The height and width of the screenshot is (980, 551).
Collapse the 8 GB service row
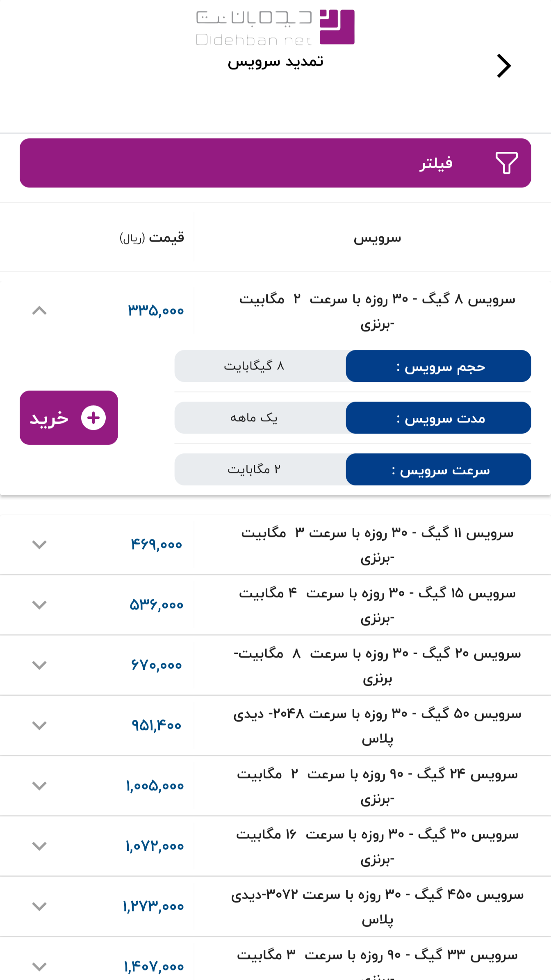click(39, 311)
